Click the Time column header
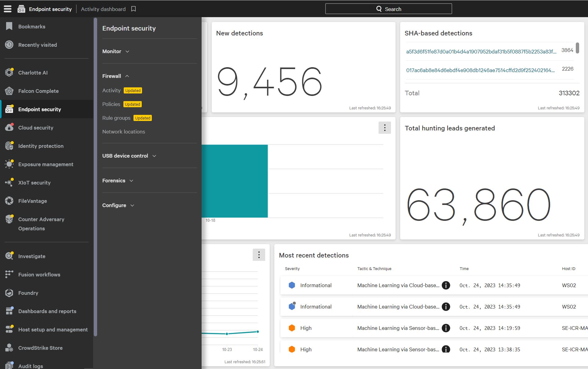The image size is (588, 369). (464, 269)
